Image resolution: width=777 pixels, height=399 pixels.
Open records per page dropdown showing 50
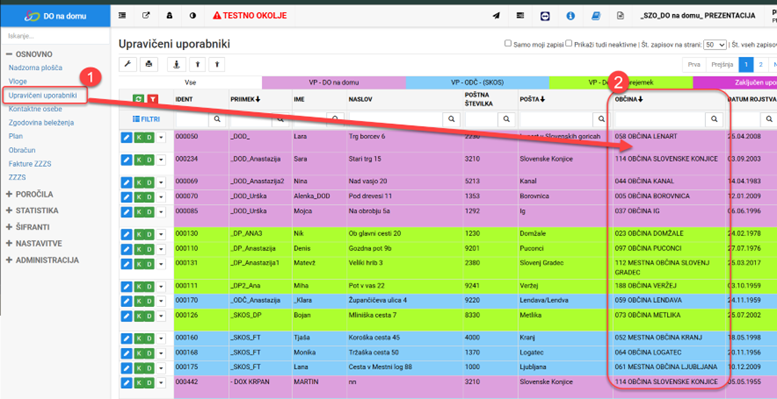715,44
